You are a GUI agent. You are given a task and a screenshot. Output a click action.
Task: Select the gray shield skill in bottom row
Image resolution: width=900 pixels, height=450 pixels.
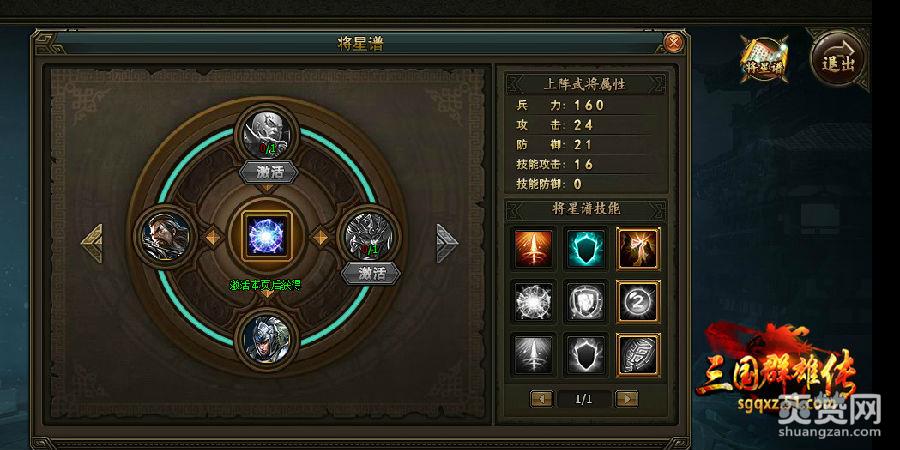[585, 354]
